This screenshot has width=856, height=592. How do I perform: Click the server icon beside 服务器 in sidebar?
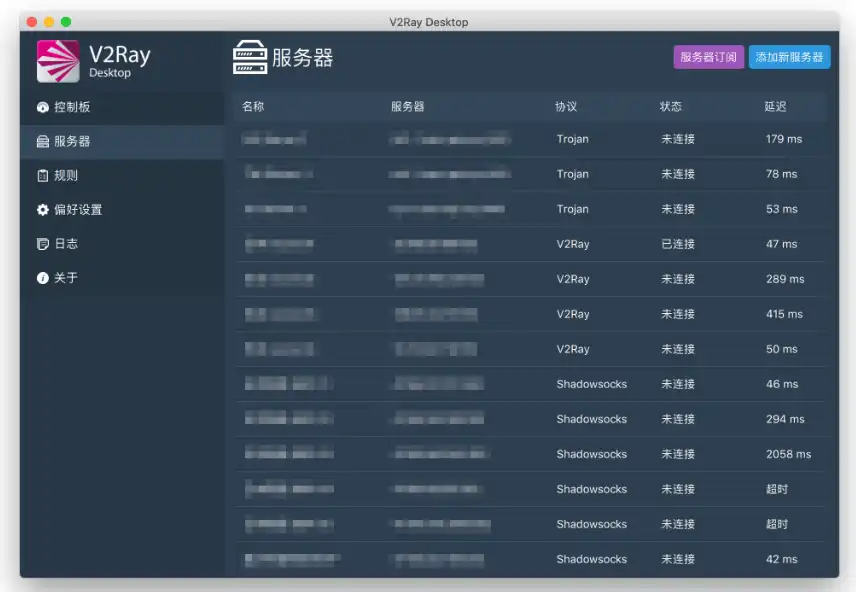(43, 141)
